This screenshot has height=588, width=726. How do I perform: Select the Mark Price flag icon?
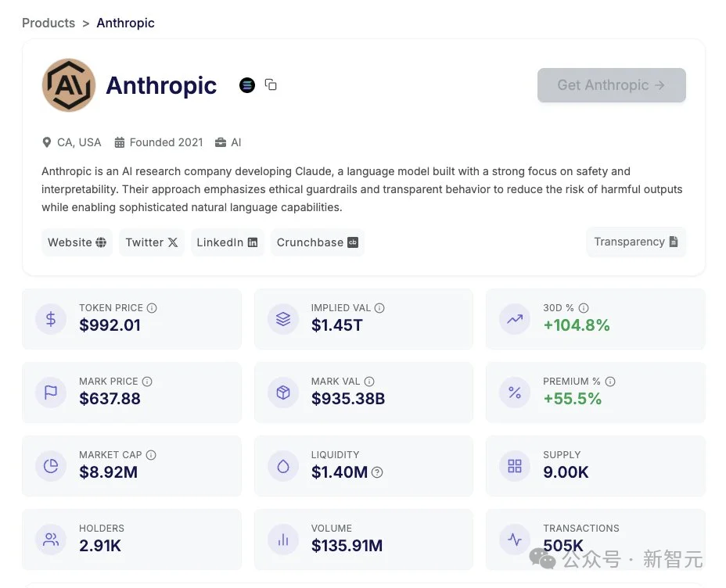click(51, 392)
